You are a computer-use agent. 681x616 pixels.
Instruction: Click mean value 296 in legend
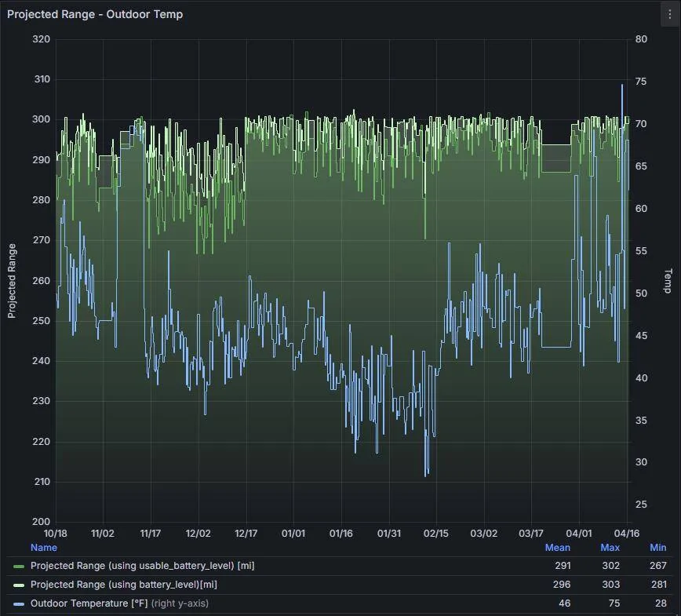point(562,585)
